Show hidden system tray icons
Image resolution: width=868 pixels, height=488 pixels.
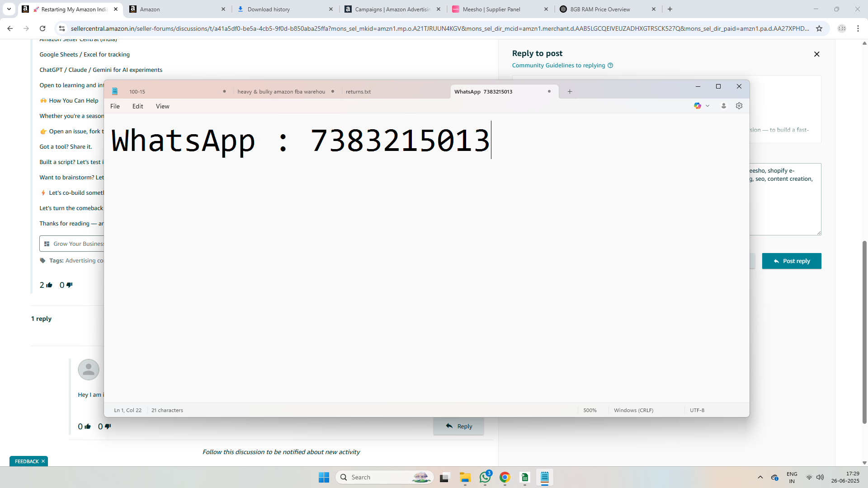pyautogui.click(x=760, y=477)
